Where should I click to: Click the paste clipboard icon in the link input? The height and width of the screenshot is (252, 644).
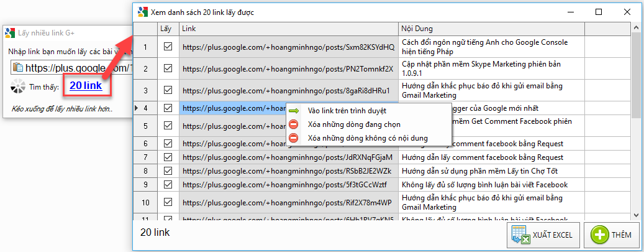tap(19, 68)
